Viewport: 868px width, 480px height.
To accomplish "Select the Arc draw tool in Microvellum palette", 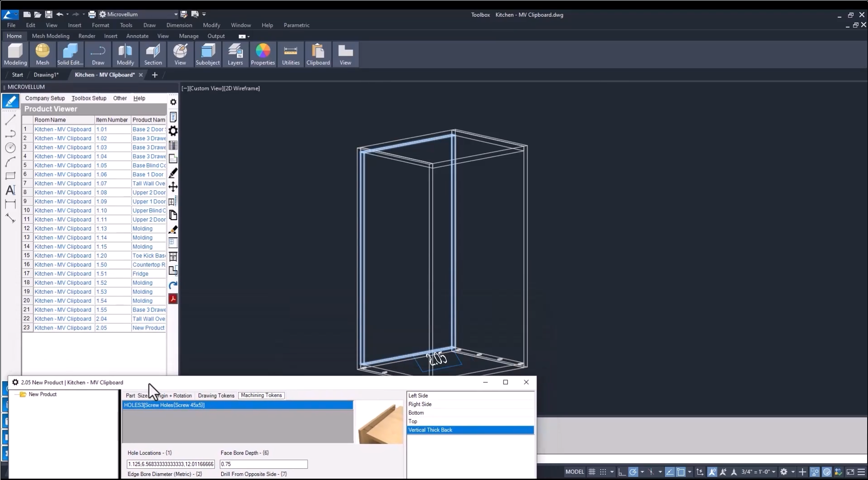I will (x=10, y=162).
